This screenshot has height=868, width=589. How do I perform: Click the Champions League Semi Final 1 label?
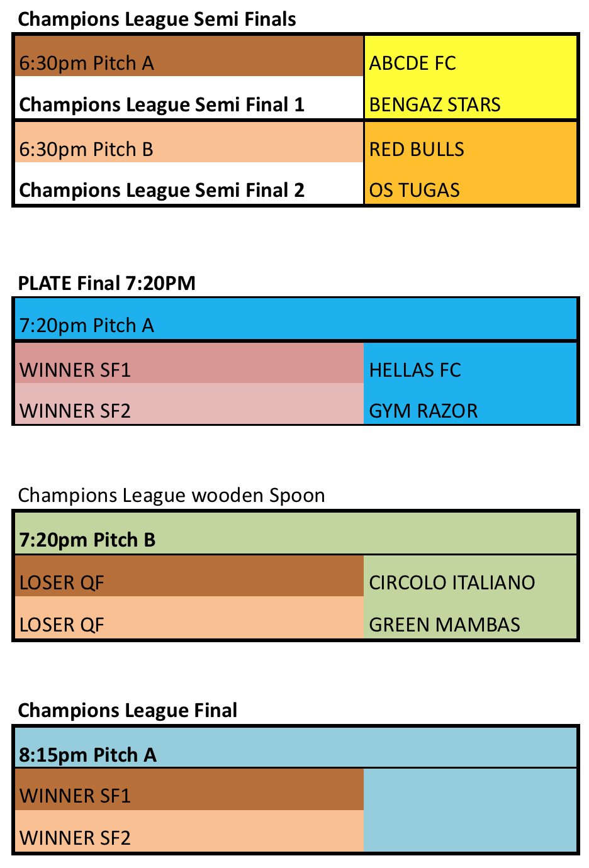tap(162, 104)
